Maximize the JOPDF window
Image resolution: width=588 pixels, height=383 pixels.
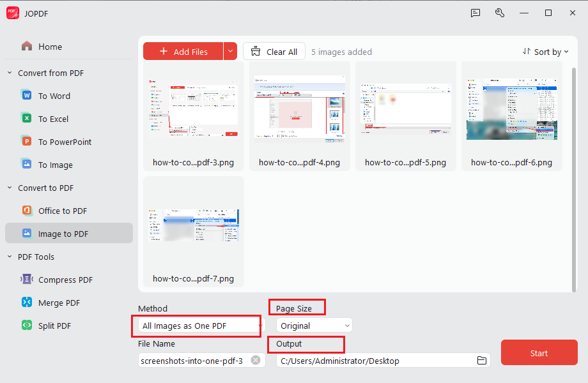[x=548, y=13]
